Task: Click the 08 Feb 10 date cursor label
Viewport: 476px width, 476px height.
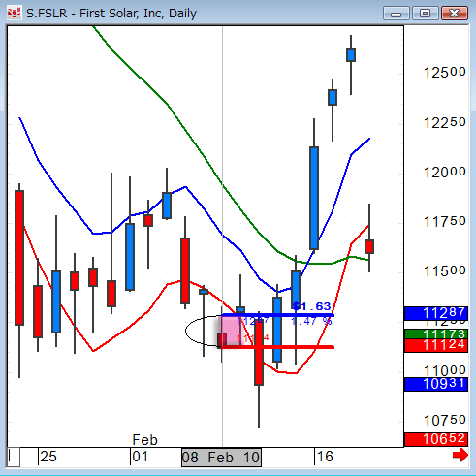Action: pos(221,458)
